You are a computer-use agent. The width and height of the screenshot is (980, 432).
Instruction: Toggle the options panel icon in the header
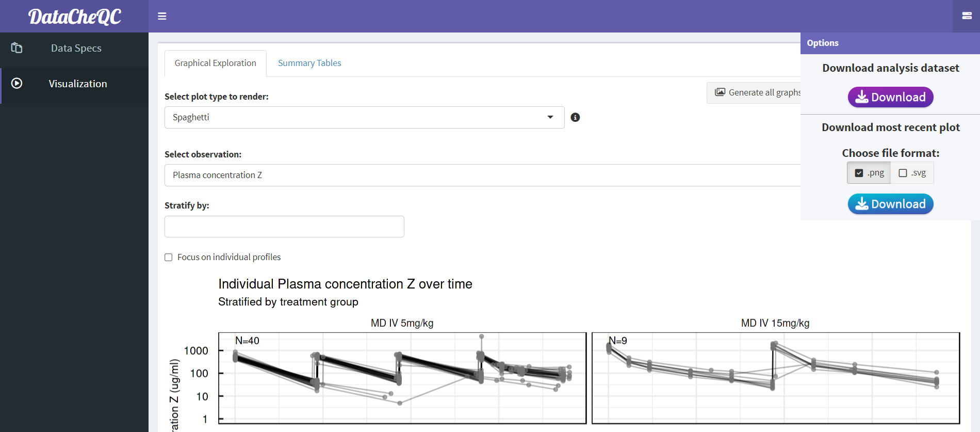point(967,16)
